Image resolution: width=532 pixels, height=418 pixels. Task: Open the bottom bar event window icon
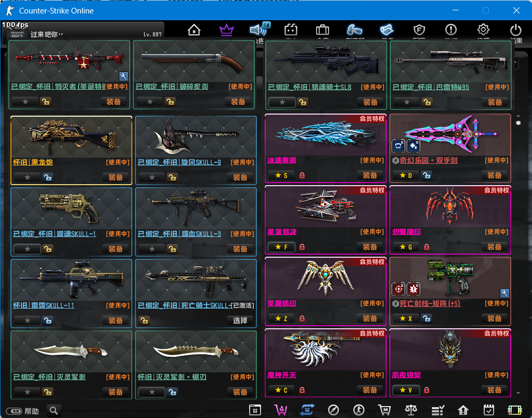click(x=255, y=410)
